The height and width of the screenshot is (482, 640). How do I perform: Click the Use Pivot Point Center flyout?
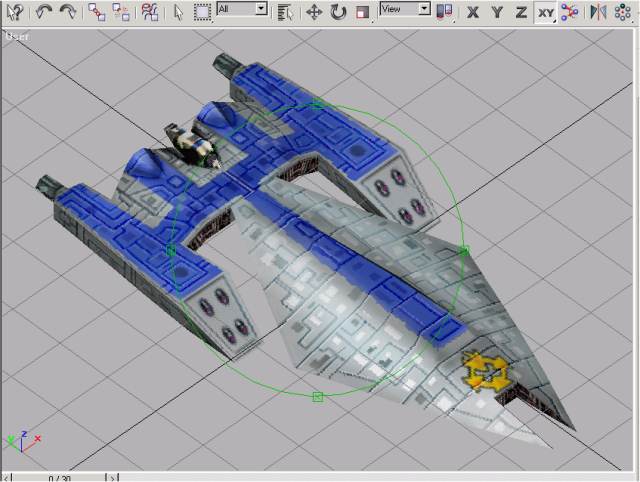(445, 12)
